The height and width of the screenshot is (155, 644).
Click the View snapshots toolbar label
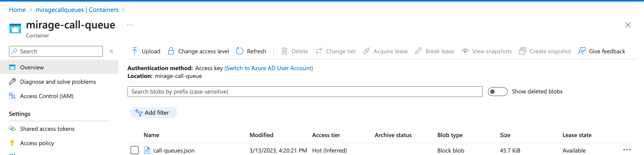492,51
